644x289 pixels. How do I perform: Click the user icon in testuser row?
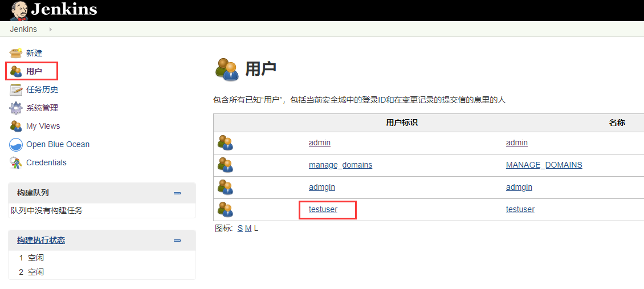[225, 210]
